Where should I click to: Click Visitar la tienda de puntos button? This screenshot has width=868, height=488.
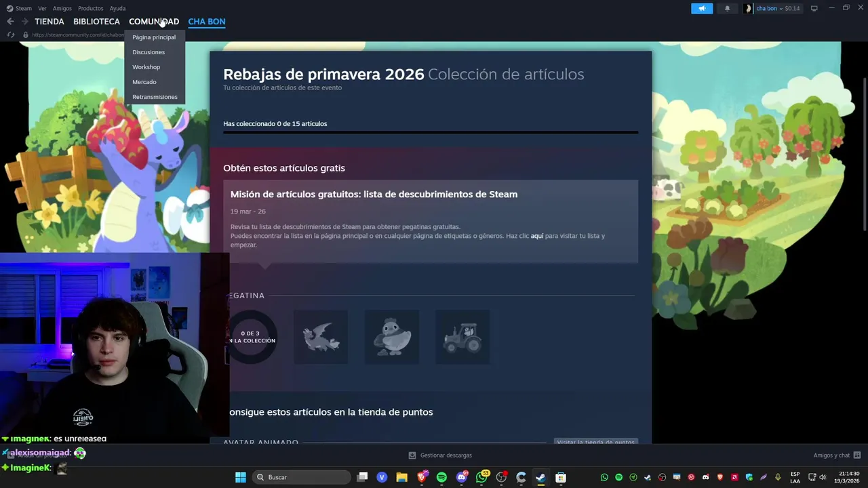coord(595,442)
